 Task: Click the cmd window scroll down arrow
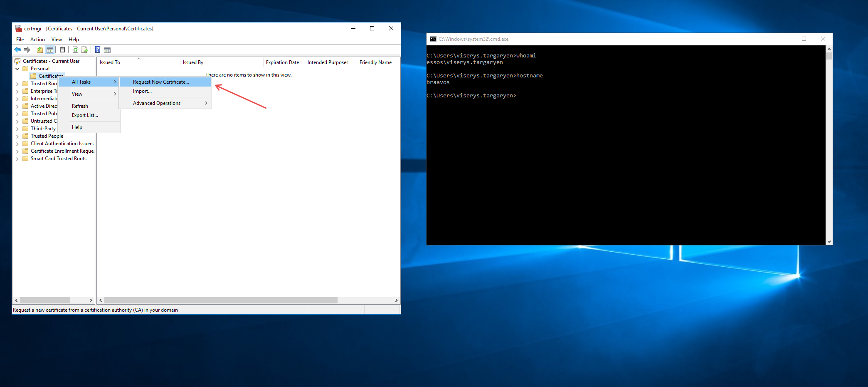tap(829, 241)
